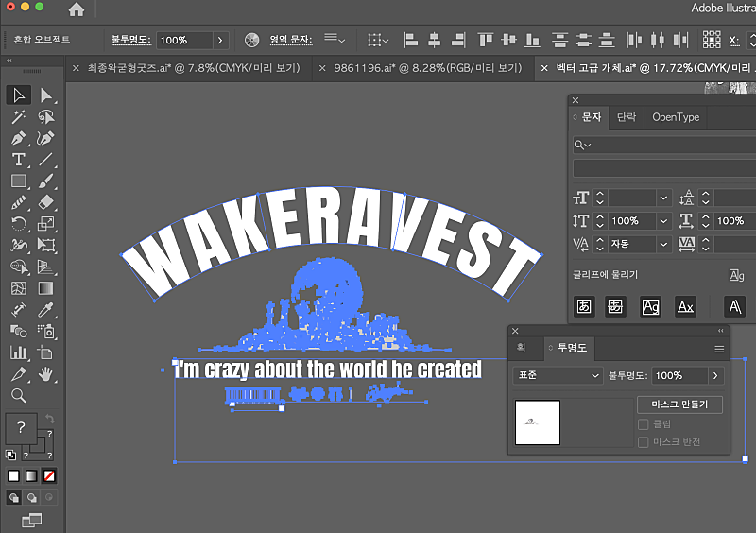Set fill to None with red-slash swatch
Screen dimensions: 756x533
click(49, 475)
